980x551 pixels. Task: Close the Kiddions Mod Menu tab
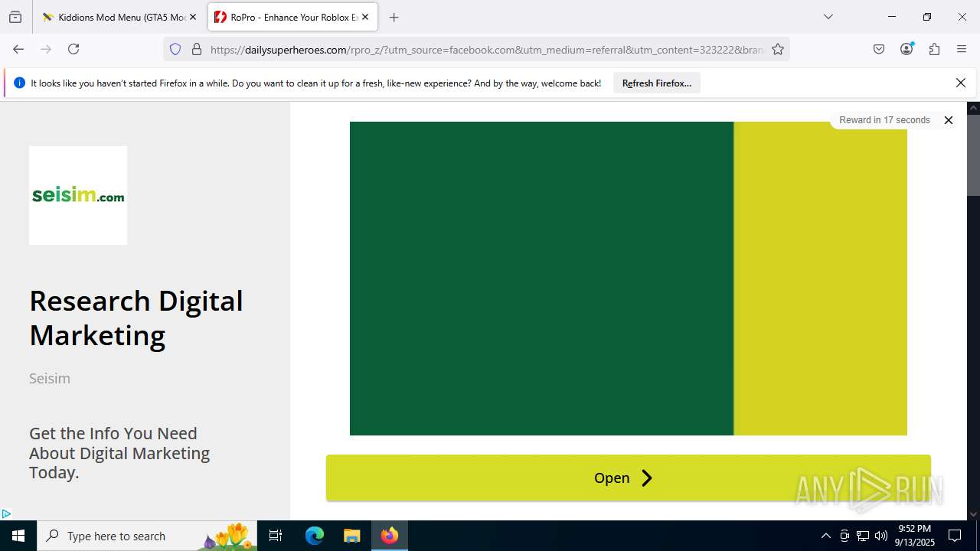click(x=193, y=17)
